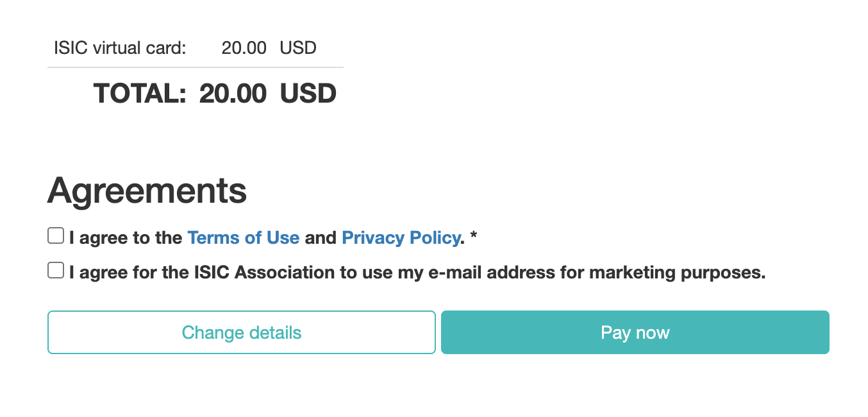Screen dimensions: 868x417
Task: Click the required asterisk after Privacy Policy
Action: pyautogui.click(x=474, y=238)
